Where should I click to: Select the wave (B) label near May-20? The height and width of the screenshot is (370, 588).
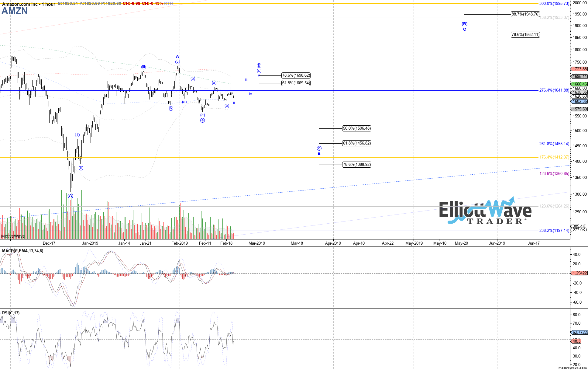pyautogui.click(x=465, y=24)
